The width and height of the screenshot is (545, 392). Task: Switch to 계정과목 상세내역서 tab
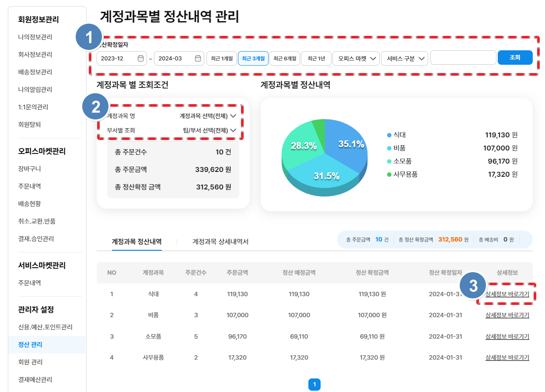point(220,241)
